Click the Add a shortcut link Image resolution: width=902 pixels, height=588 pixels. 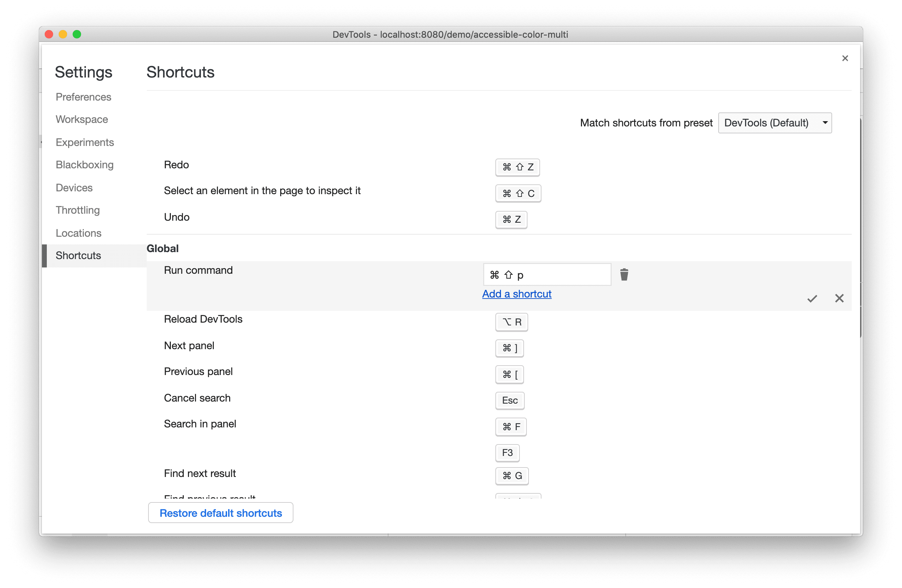[x=517, y=294]
